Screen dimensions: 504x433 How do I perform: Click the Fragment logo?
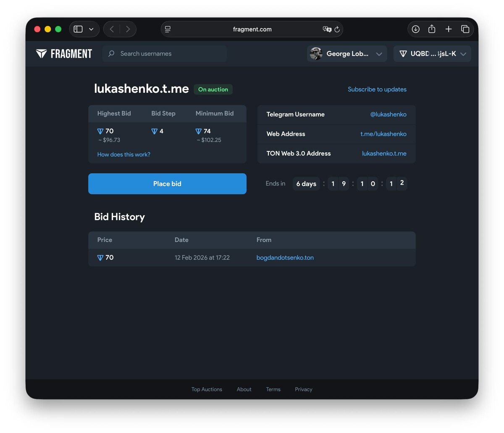coord(64,54)
